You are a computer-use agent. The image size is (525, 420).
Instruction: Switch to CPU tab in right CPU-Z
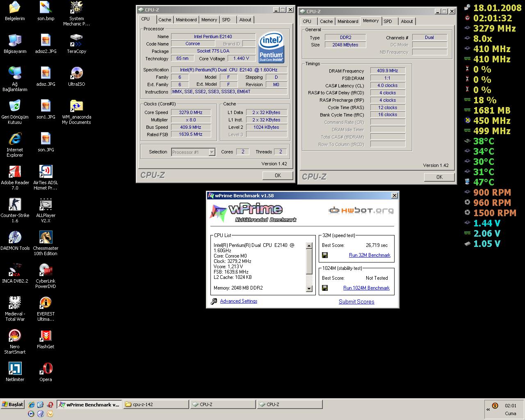(x=307, y=21)
